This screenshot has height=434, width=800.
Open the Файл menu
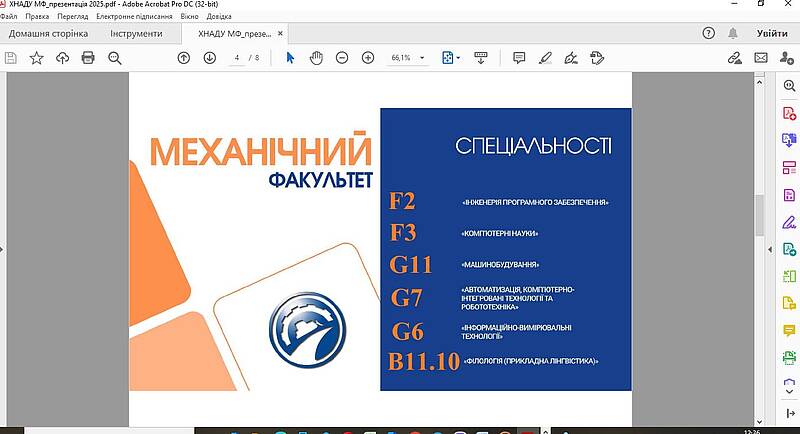9,16
